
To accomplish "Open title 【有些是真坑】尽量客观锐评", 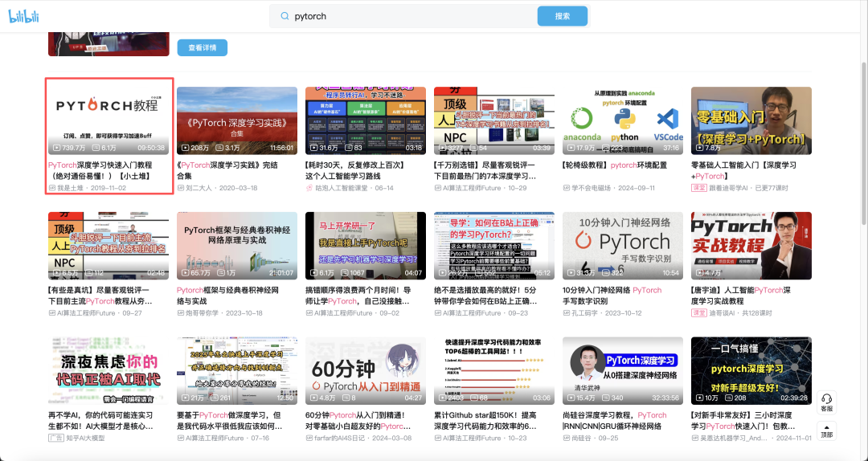I will pyautogui.click(x=100, y=296).
